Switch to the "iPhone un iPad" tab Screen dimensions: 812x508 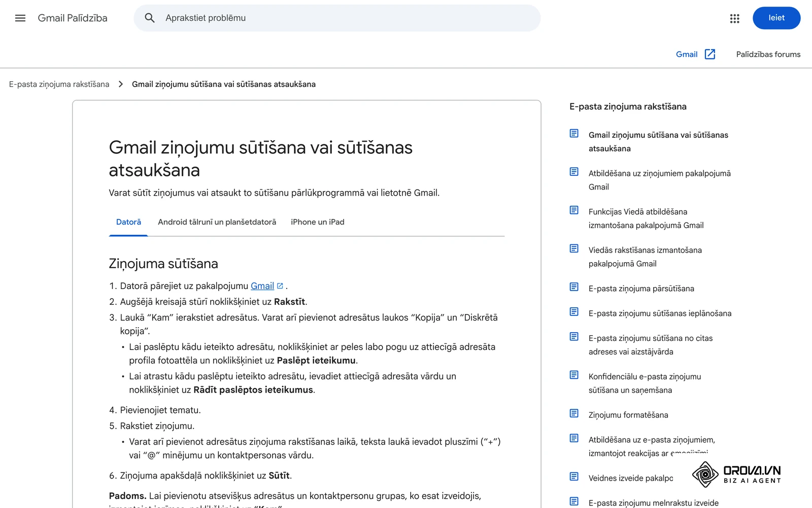[x=318, y=222]
